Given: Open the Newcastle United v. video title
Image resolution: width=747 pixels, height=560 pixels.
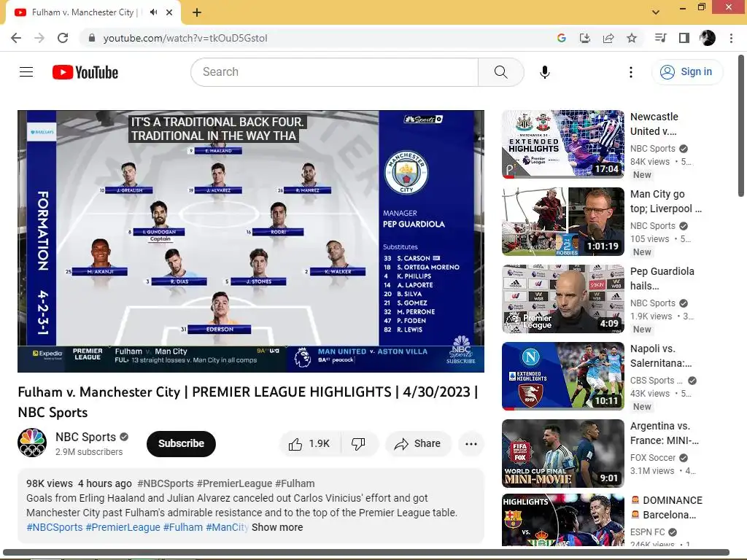Looking at the screenshot, I should pos(654,124).
